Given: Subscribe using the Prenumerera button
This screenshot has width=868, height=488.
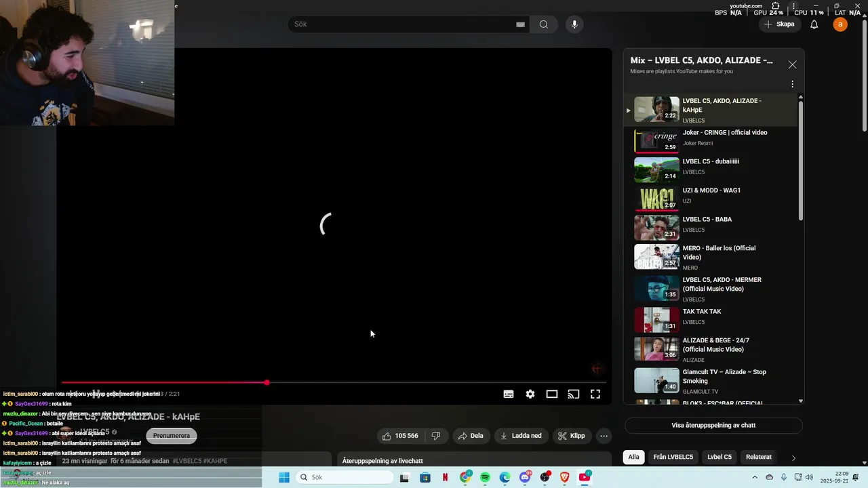Looking at the screenshot, I should click(x=172, y=436).
